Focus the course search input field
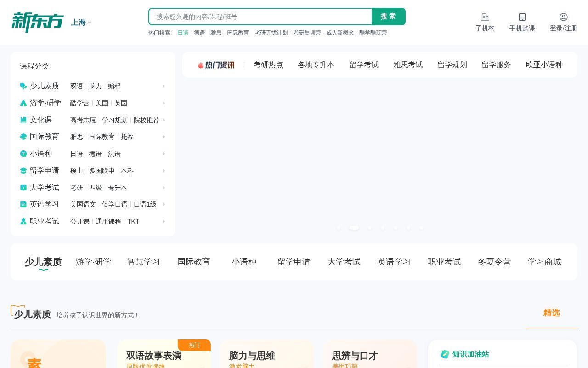 [260, 17]
